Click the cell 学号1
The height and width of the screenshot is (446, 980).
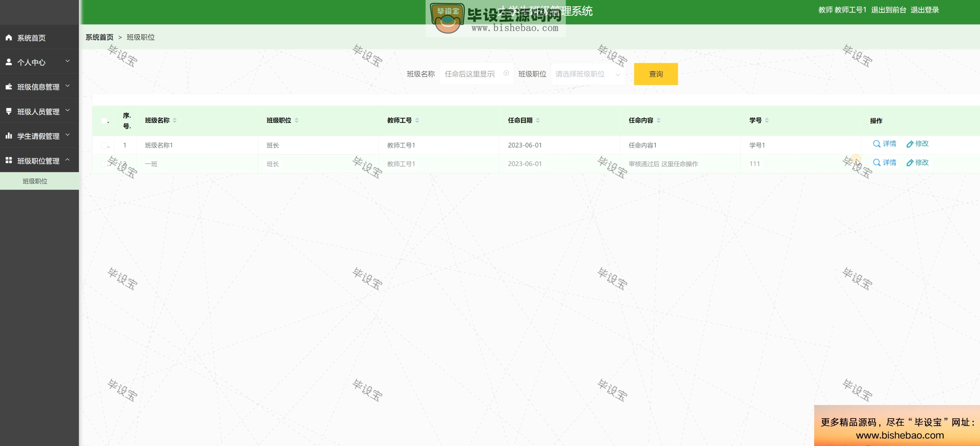pyautogui.click(x=757, y=145)
